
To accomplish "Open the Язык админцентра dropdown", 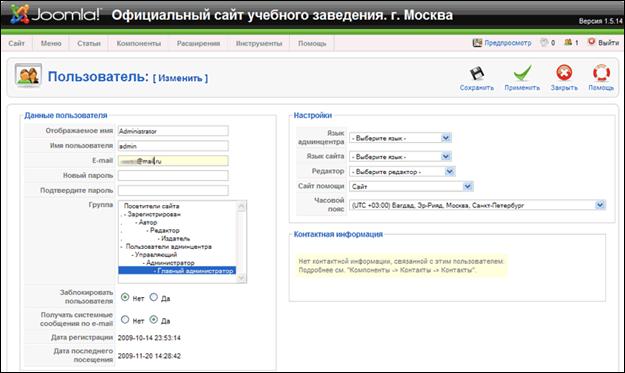I will pyautogui.click(x=400, y=138).
